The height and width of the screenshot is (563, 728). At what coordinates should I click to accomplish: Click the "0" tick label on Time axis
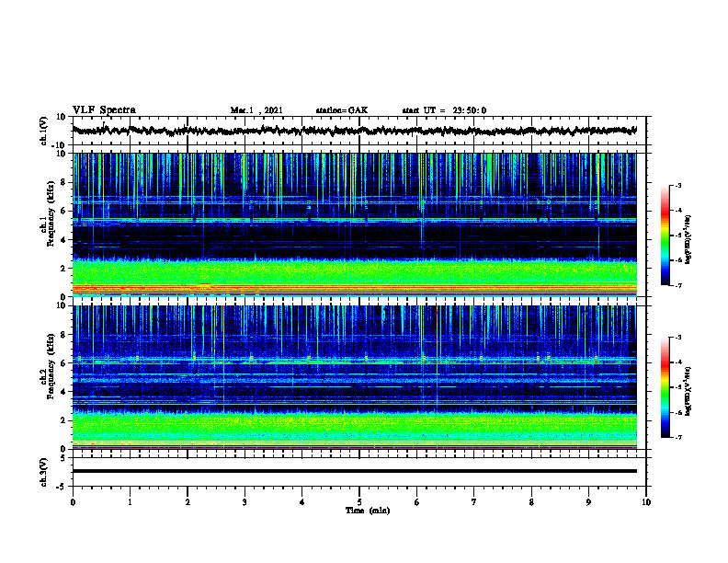[73, 502]
